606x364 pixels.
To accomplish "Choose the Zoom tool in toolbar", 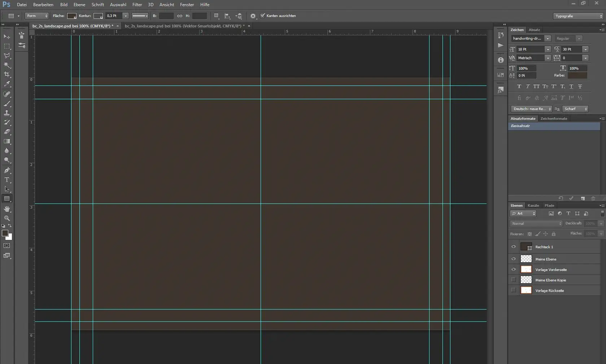I will [x=7, y=218].
